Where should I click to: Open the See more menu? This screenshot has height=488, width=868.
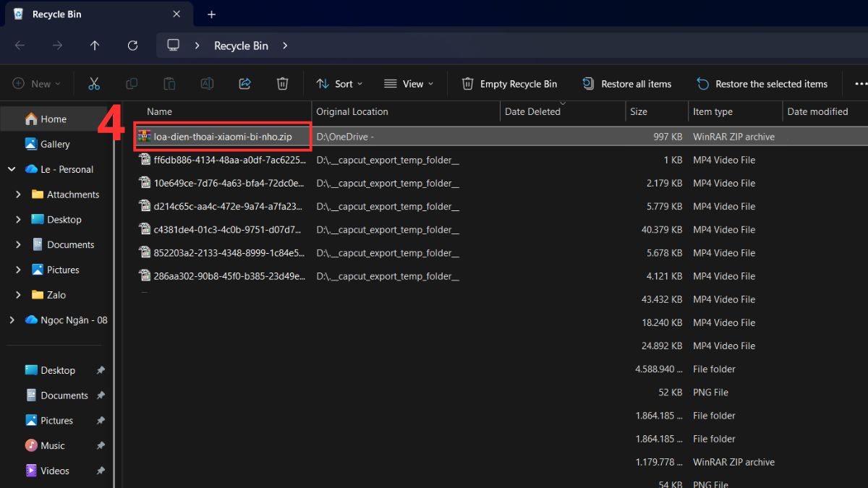[x=860, y=83]
